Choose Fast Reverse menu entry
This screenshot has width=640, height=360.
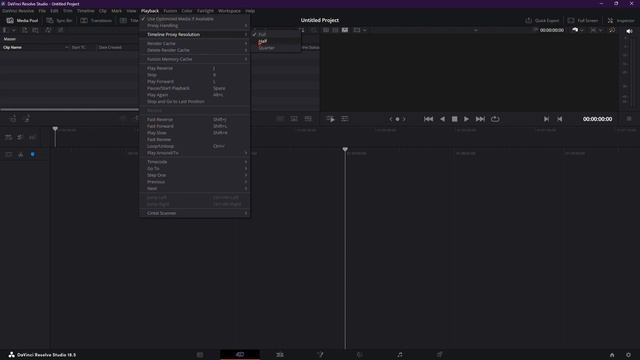[x=195, y=120]
